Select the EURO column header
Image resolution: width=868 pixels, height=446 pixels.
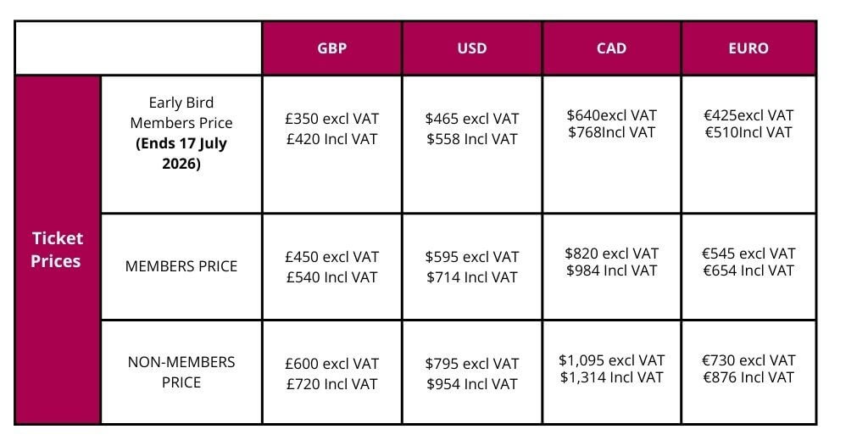pos(748,48)
